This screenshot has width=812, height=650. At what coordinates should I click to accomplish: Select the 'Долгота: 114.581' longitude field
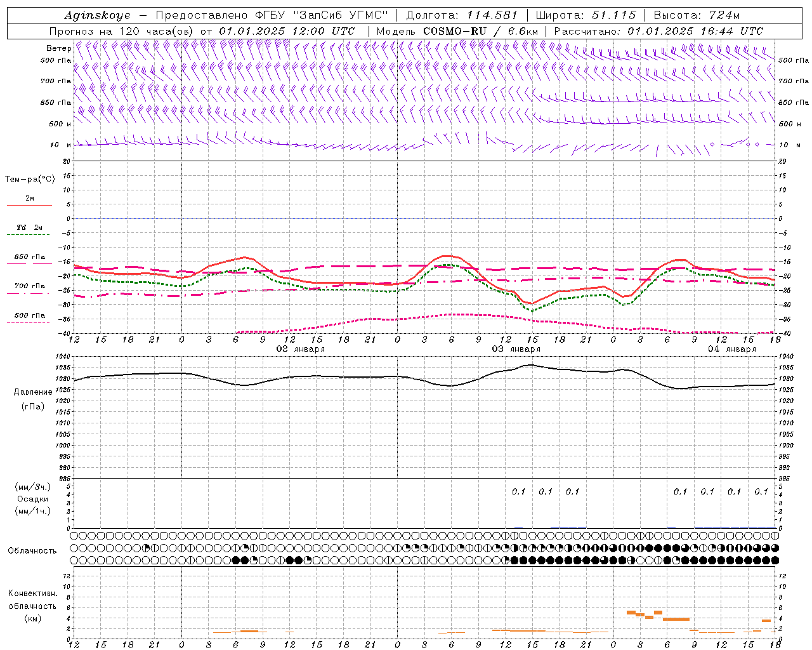(462, 15)
